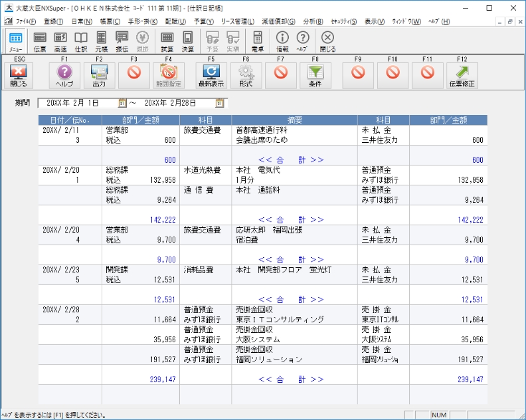
Task: Select the 仕訳 book icon
Action: [81, 42]
